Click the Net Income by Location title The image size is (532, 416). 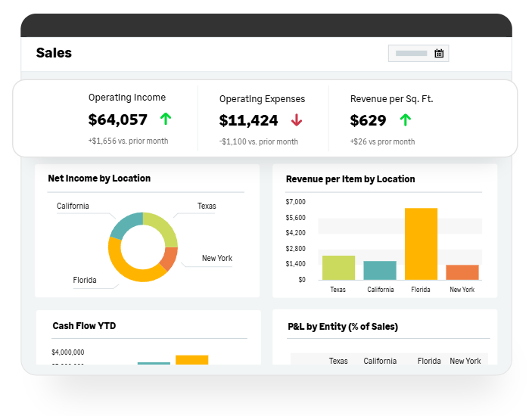pyautogui.click(x=99, y=179)
